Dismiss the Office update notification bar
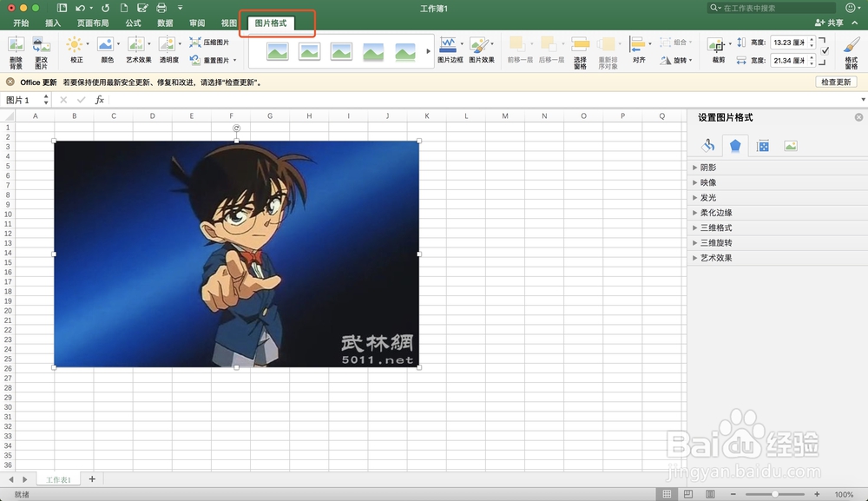 (10, 82)
